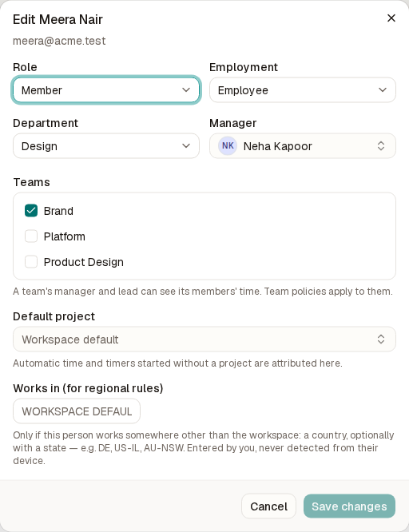Uncheck the Brand team checkbox
Screen dimensions: 409x532
tap(31, 211)
